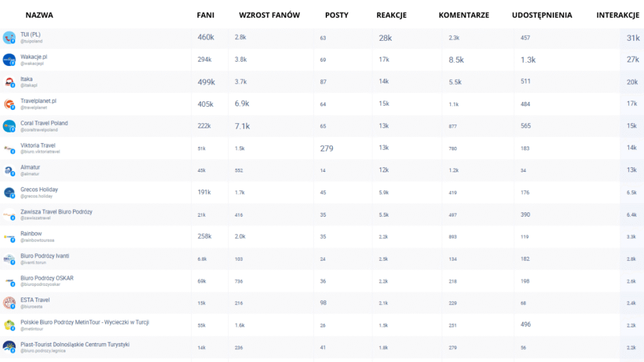Open Biuro Podróży OSKAR profile link

[47, 278]
